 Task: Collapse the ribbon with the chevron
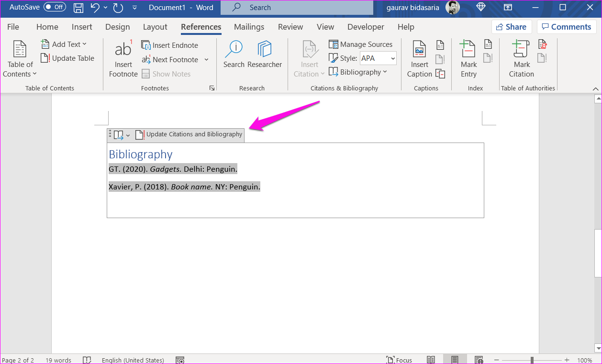coord(595,88)
